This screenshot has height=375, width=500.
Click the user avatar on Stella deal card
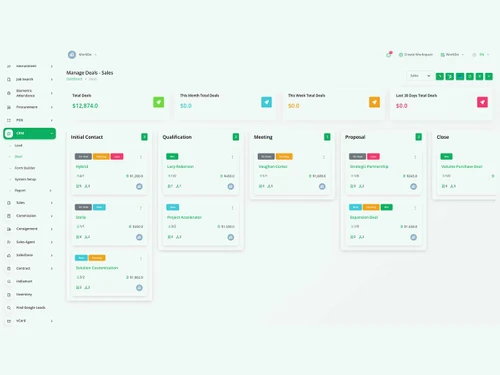(x=139, y=237)
